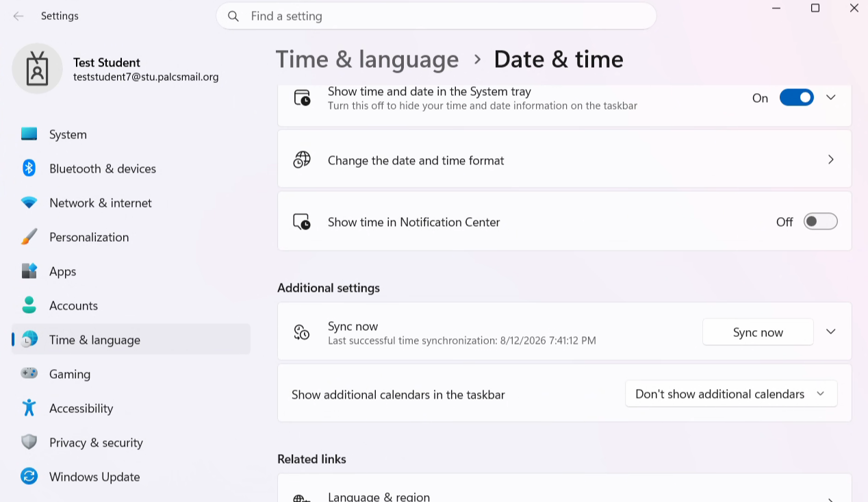Click the Sync now button
This screenshot has height=502, width=868.
point(758,332)
